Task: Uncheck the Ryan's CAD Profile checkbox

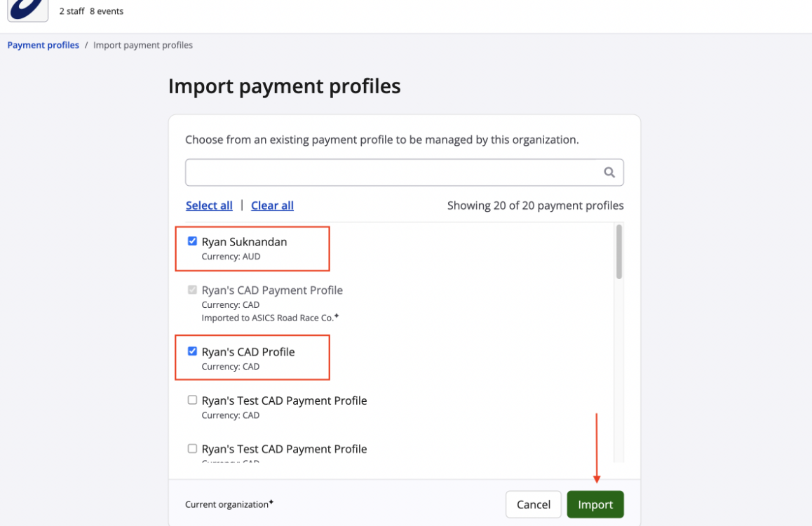Action: pos(192,351)
